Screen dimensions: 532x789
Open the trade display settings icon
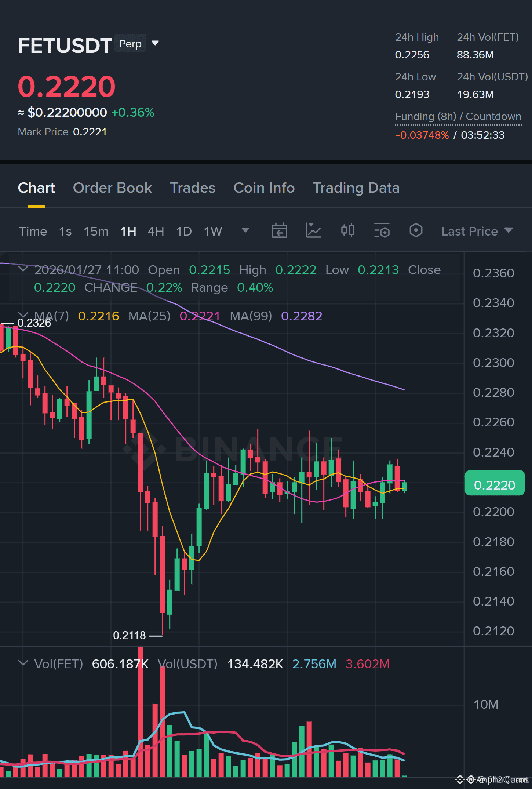click(382, 230)
